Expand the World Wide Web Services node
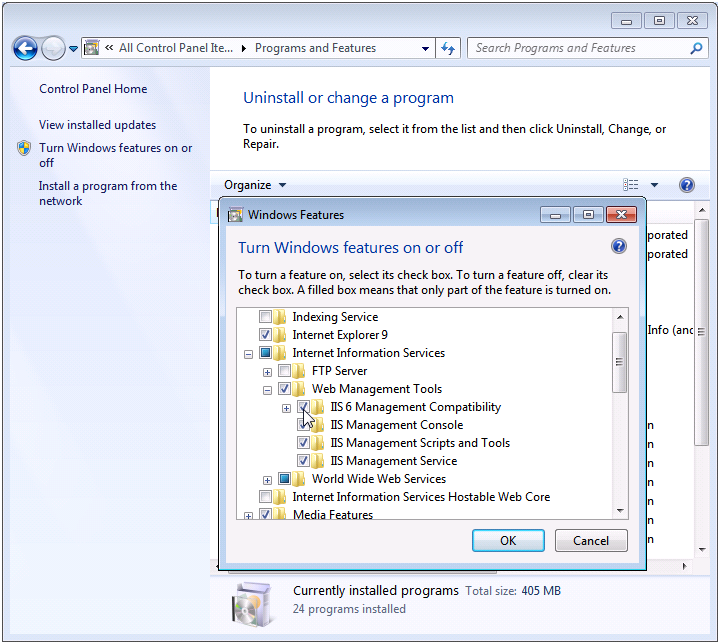Image resolution: width=720 pixels, height=644 pixels. [267, 479]
